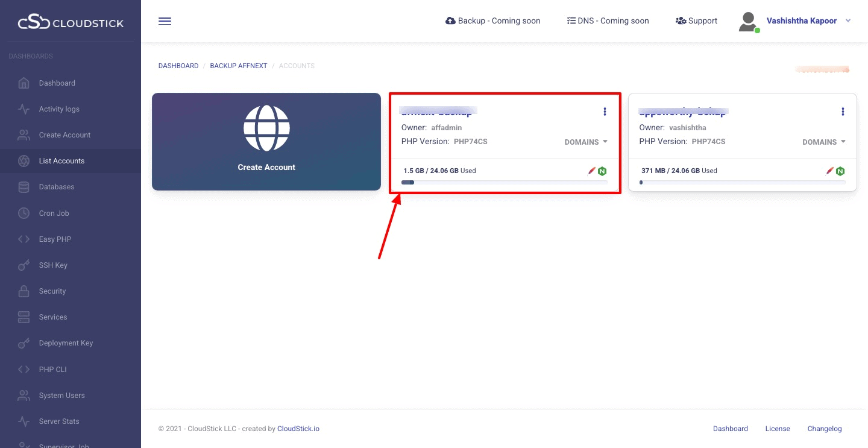Click the CloudStick logo in sidebar

pos(71,23)
